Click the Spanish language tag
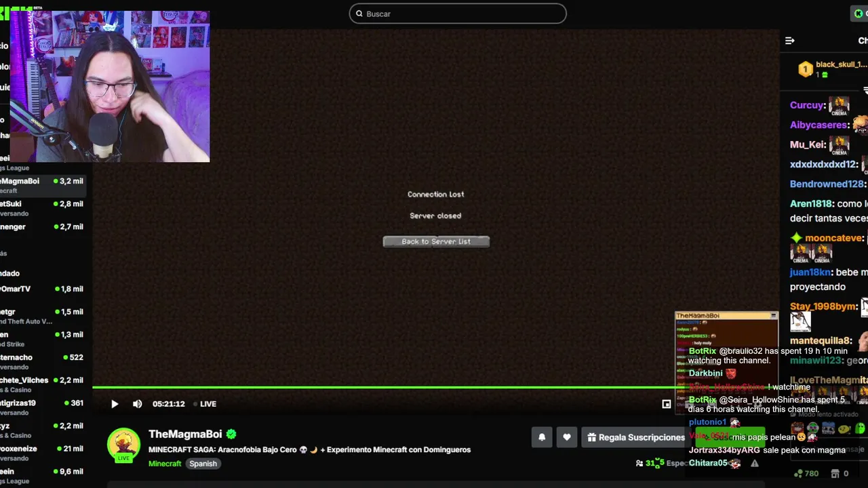868x488 pixels. (x=203, y=464)
